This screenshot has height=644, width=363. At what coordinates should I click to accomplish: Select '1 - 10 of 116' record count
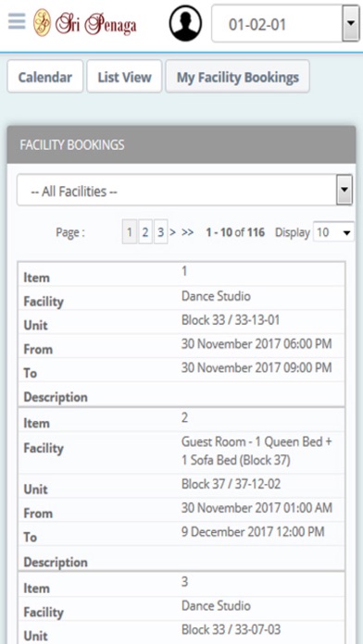click(x=235, y=232)
